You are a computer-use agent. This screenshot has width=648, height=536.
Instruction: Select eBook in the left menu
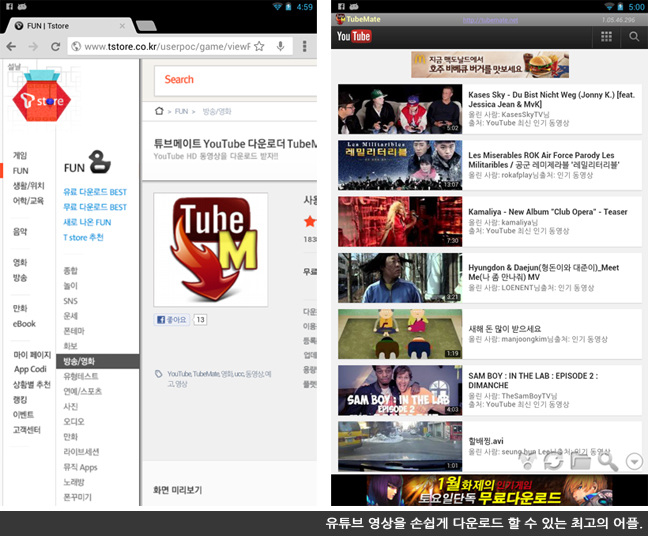coord(24,324)
